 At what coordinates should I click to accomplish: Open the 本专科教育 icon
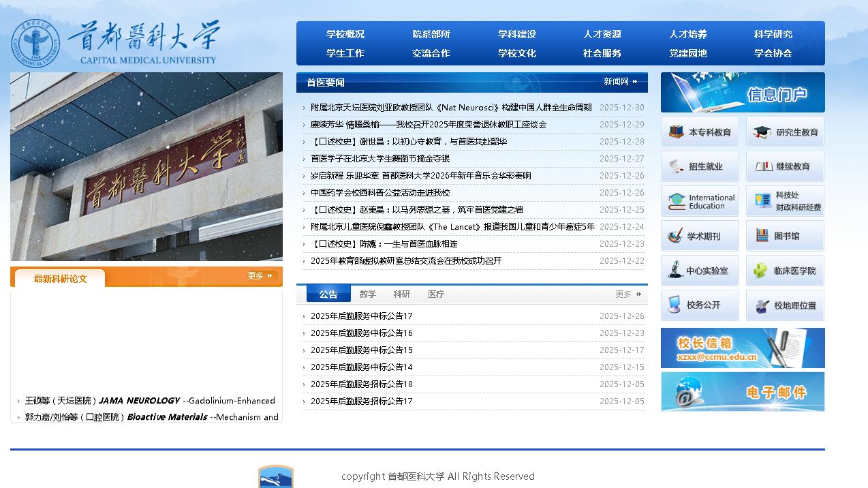point(700,131)
